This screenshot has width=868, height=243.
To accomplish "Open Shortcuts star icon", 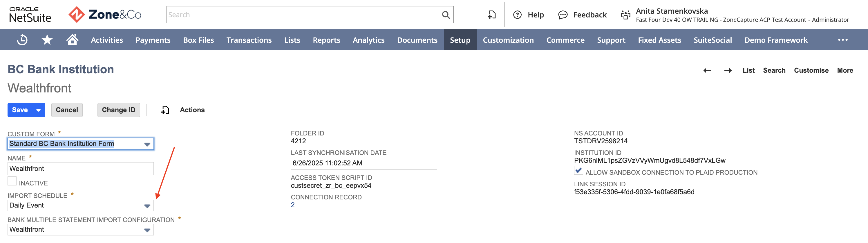I will 47,40.
